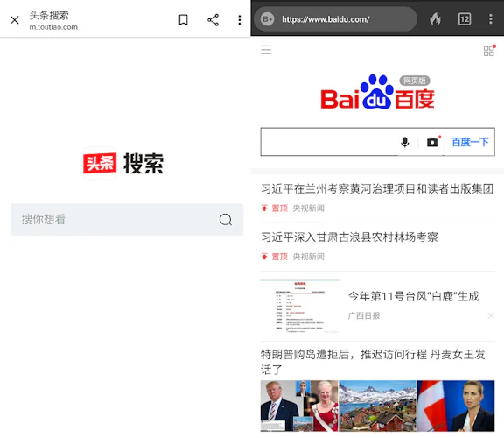This screenshot has width=504, height=438.
Task: Click the m.toutiao.com address text
Action: point(53,27)
